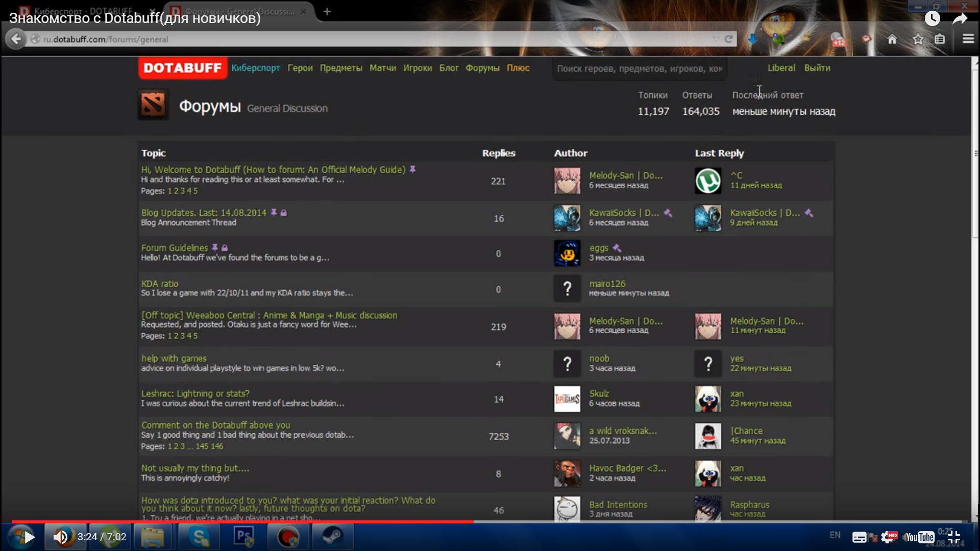Open the browser hamburger menu
Viewport: 980px width, 551px height.
tap(968, 39)
